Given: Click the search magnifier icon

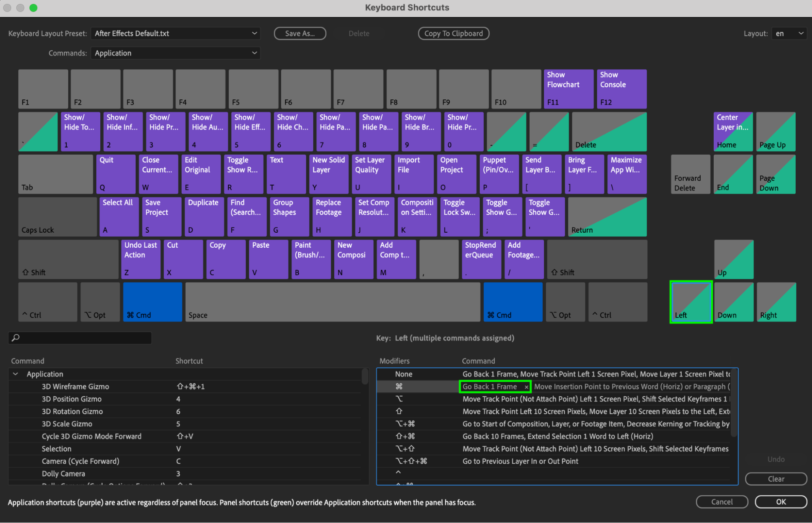Looking at the screenshot, I should coord(16,338).
